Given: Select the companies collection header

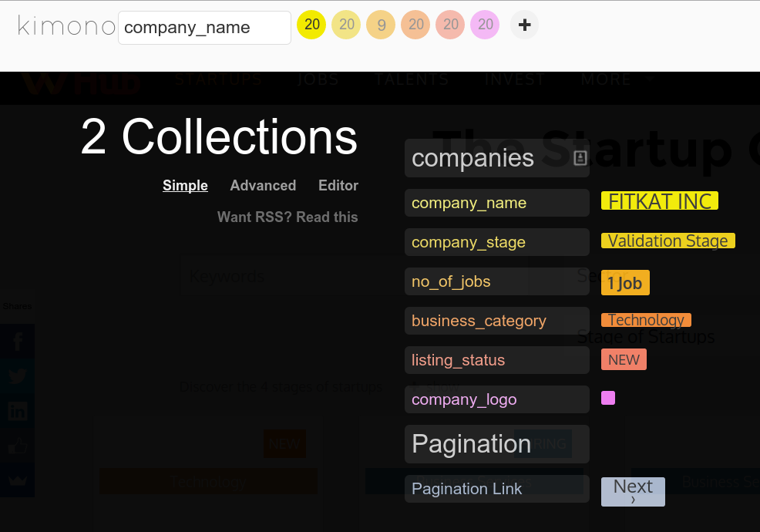Looking at the screenshot, I should [497, 158].
